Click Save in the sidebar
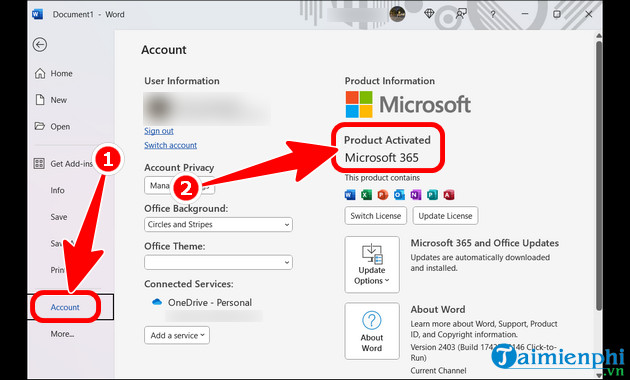Screen dimensions: 630x380 coord(59,217)
